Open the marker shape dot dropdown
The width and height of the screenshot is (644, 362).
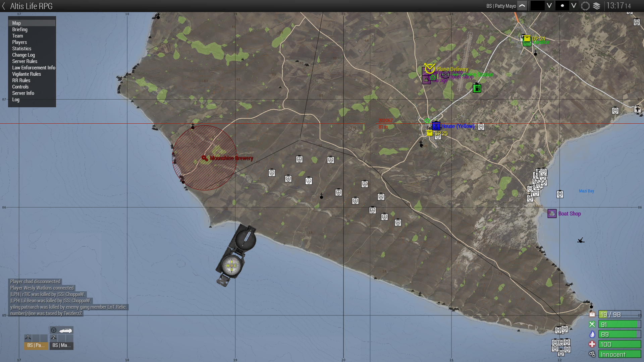[562, 6]
